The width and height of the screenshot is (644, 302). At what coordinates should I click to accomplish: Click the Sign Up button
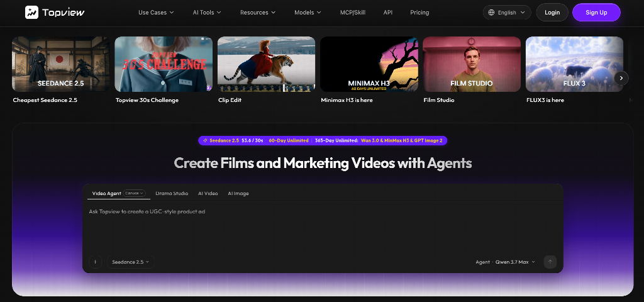596,13
